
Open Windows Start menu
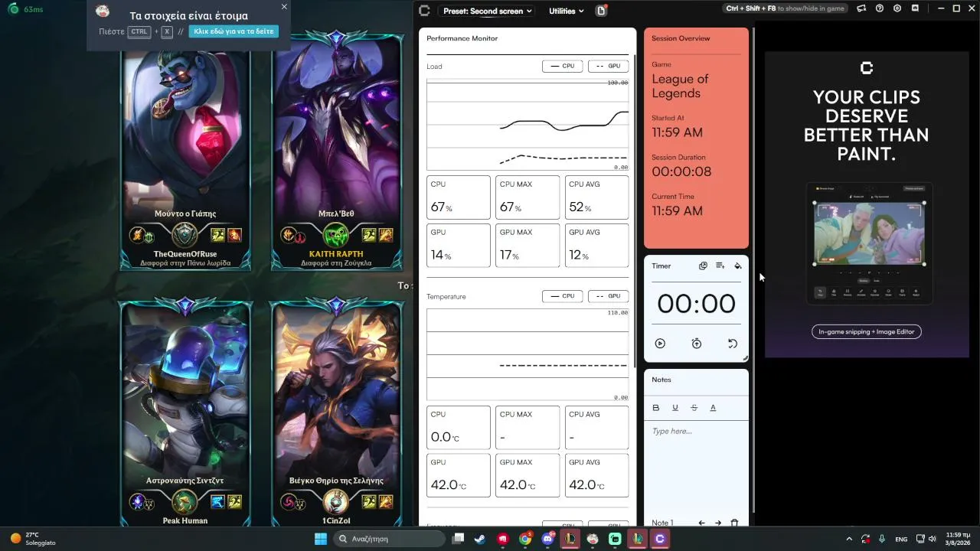321,539
